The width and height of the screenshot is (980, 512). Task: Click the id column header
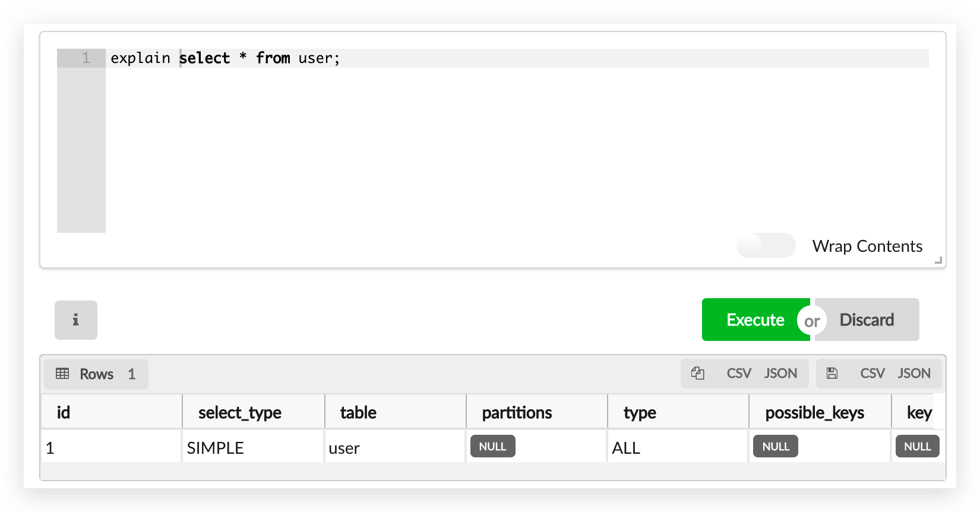[64, 413]
